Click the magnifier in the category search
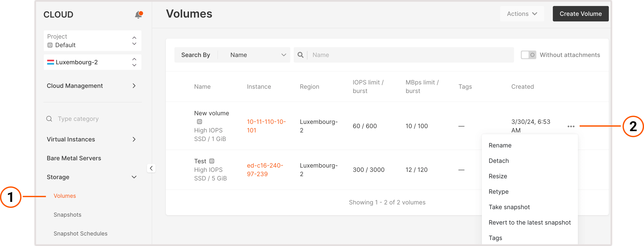 point(49,119)
